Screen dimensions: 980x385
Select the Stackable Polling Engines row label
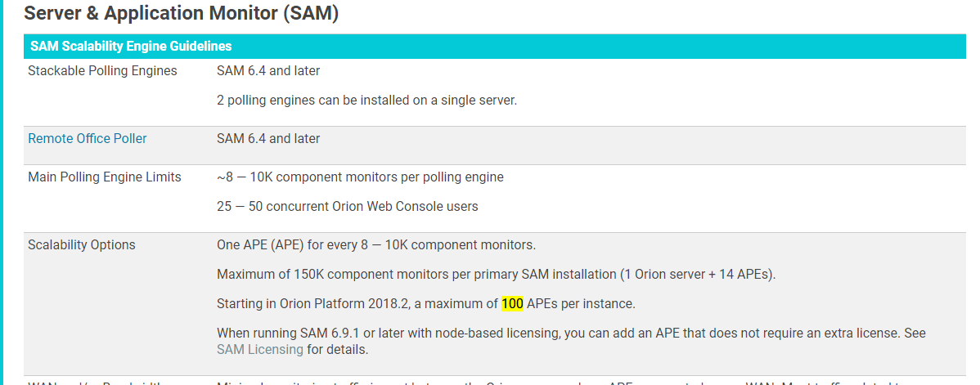[102, 70]
